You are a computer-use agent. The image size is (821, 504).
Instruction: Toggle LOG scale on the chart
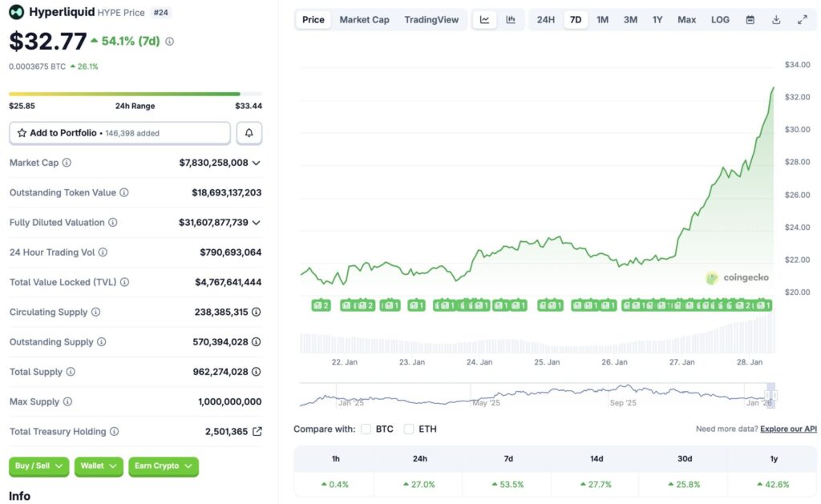tap(720, 19)
